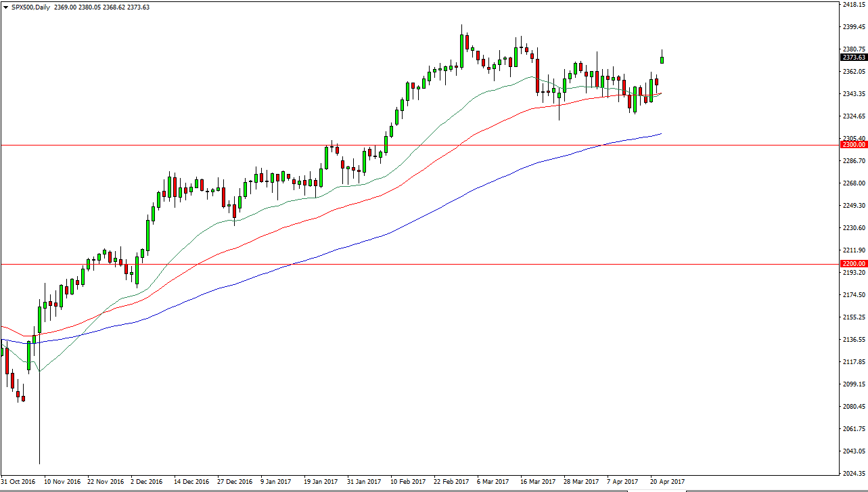The width and height of the screenshot is (868, 492).
Task: Expand the SPX500,Daily dropdown arrow
Action: [x=5, y=5]
